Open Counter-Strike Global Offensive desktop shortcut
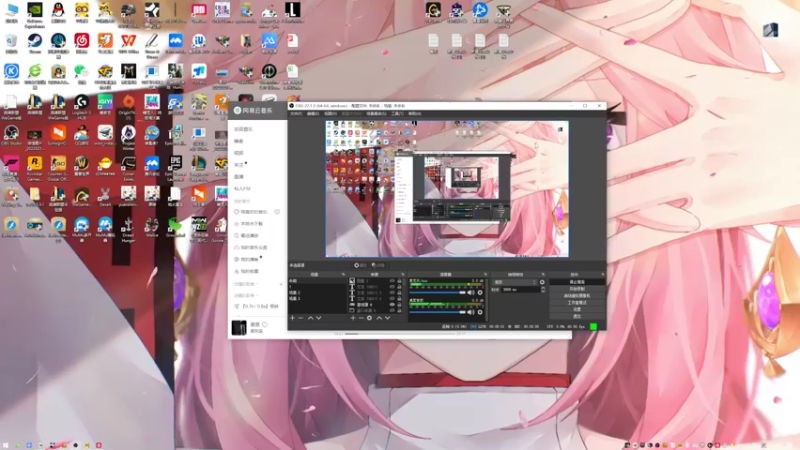This screenshot has height=450, width=800. [x=58, y=168]
